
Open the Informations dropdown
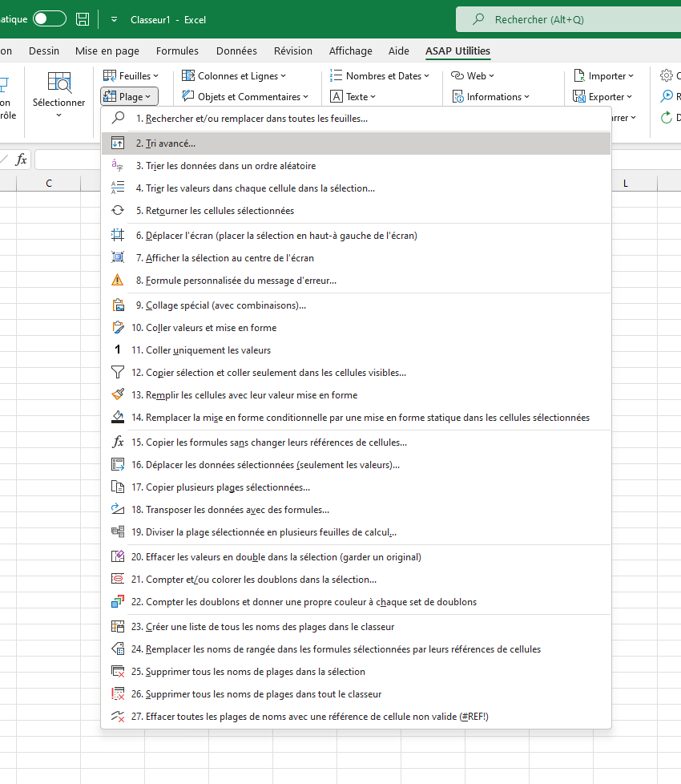point(490,96)
